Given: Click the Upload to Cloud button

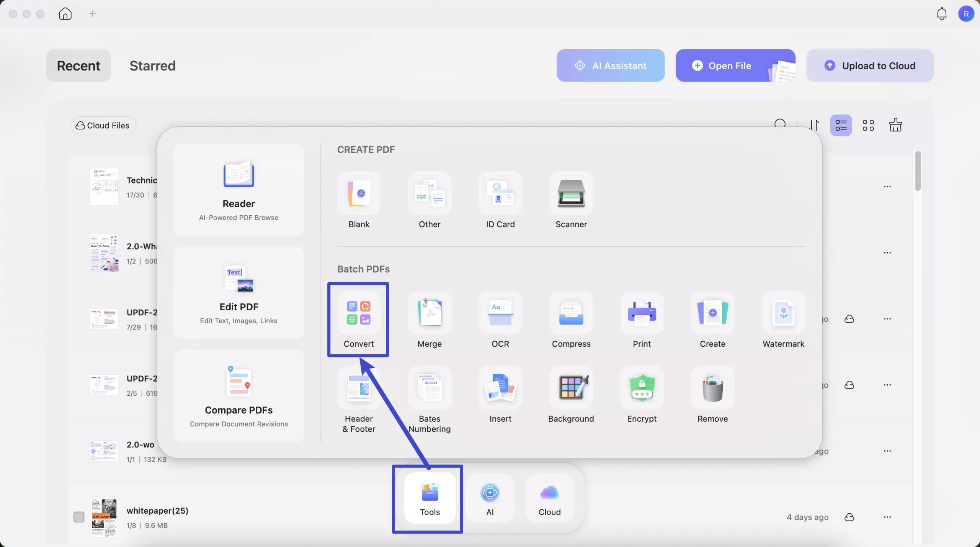Looking at the screenshot, I should click(x=869, y=66).
